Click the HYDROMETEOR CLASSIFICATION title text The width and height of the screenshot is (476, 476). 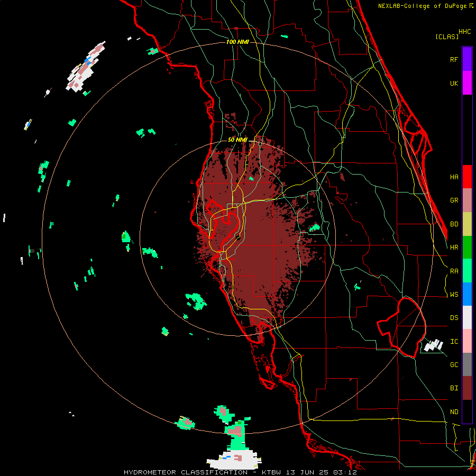point(186,472)
